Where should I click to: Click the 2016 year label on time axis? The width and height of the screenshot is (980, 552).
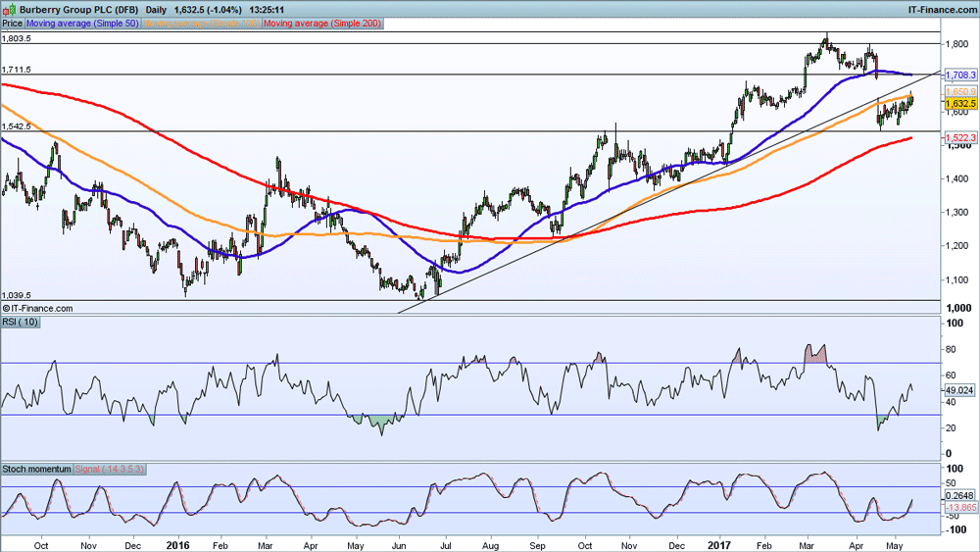coord(178,545)
